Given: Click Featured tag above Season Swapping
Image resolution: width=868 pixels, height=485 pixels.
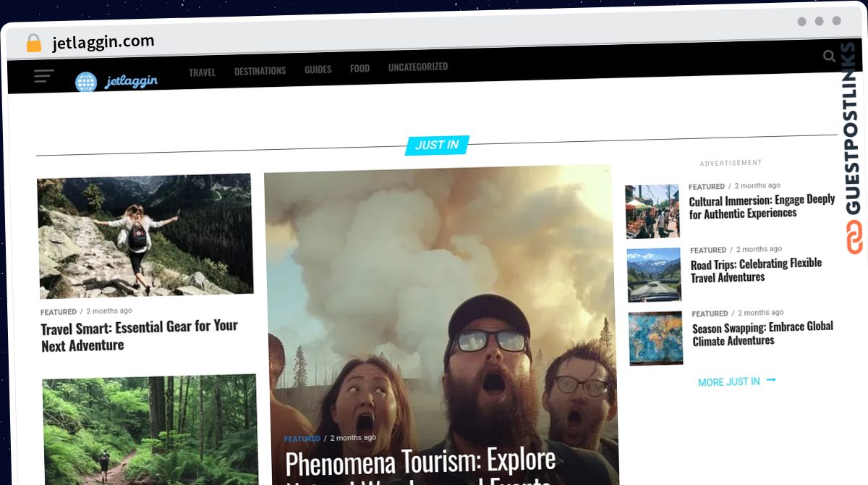Looking at the screenshot, I should (710, 314).
